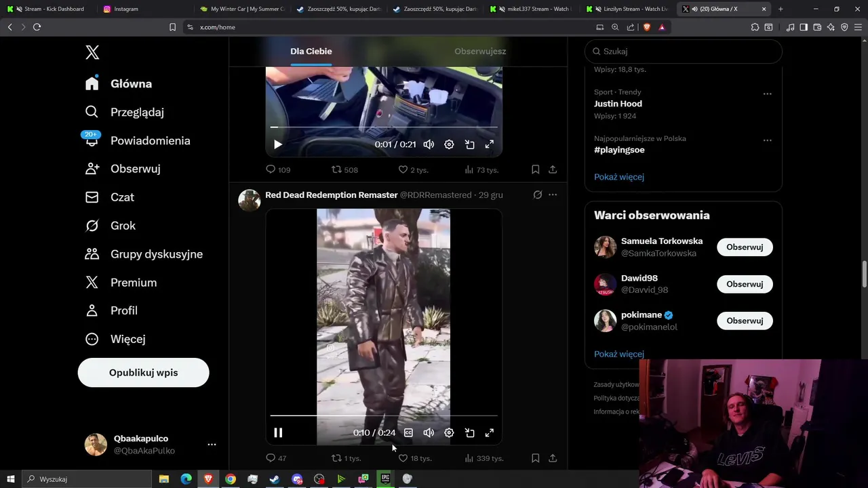Screen dimensions: 868x488
Task: Go to Główna in sidebar
Action: pos(119,83)
